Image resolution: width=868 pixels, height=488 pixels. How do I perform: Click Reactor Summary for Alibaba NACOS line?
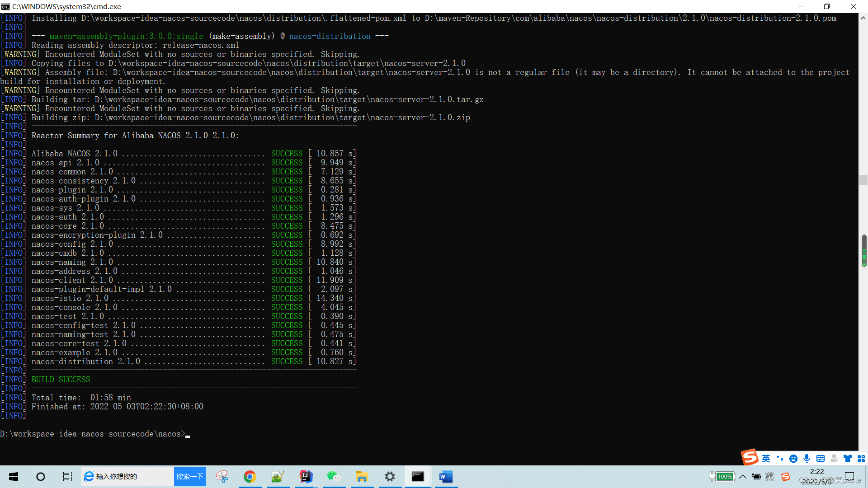pos(135,136)
